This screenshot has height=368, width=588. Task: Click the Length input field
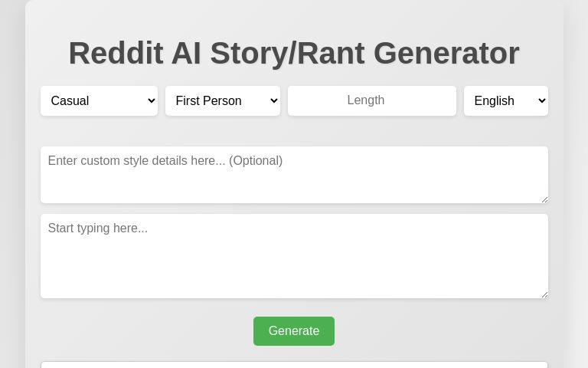371,100
